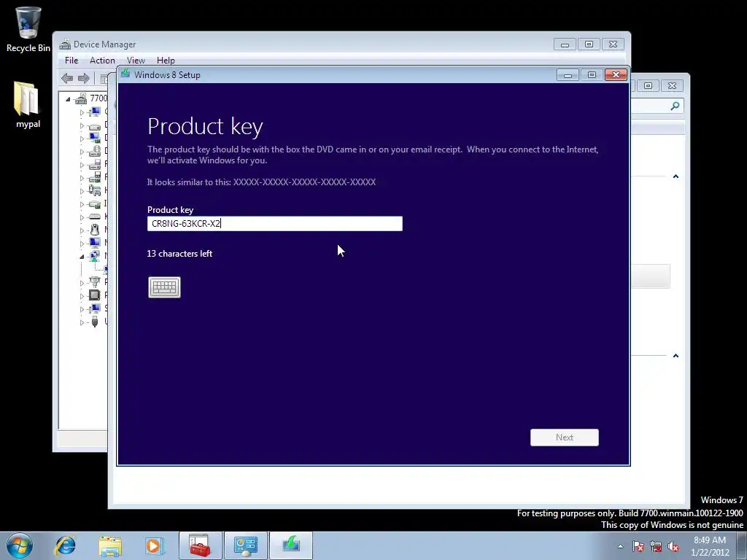Open the File menu in Device Manager

(x=71, y=61)
